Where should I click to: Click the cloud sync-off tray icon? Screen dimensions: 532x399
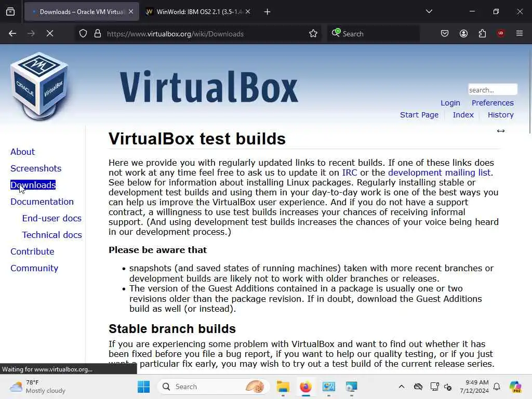(418, 387)
